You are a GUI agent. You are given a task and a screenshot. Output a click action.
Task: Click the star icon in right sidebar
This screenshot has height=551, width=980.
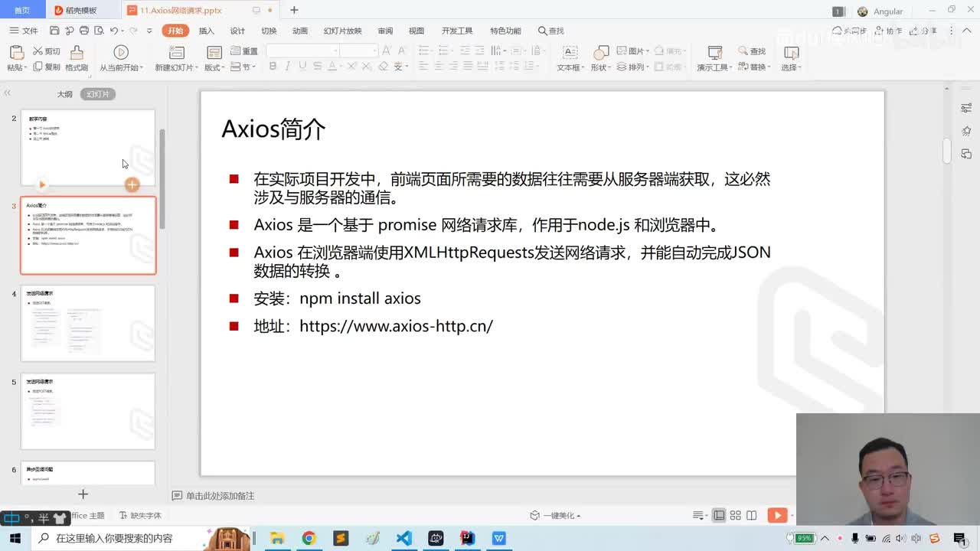coord(966,131)
